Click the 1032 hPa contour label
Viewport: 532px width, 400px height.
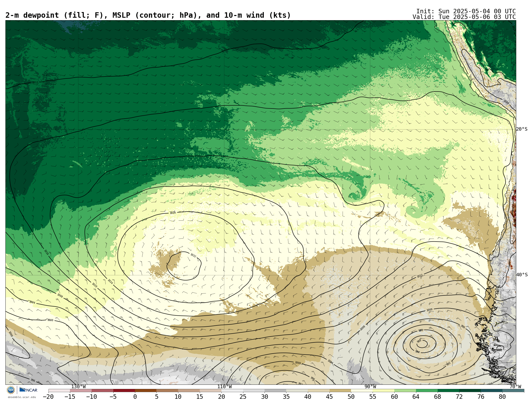point(193,256)
